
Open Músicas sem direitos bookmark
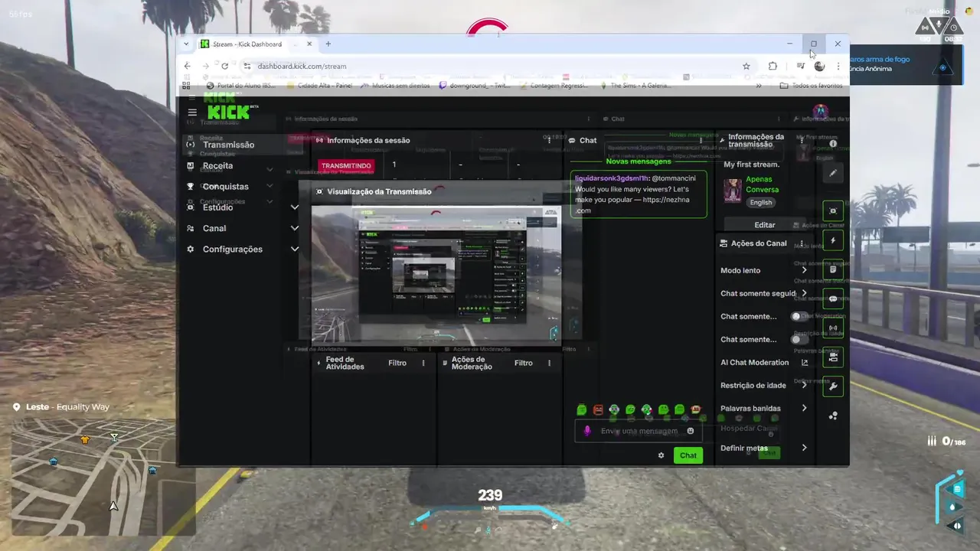pyautogui.click(x=397, y=86)
